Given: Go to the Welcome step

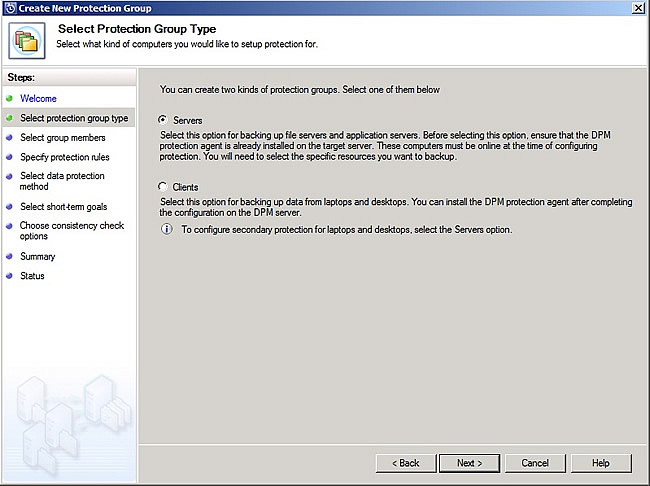Looking at the screenshot, I should pos(38,99).
